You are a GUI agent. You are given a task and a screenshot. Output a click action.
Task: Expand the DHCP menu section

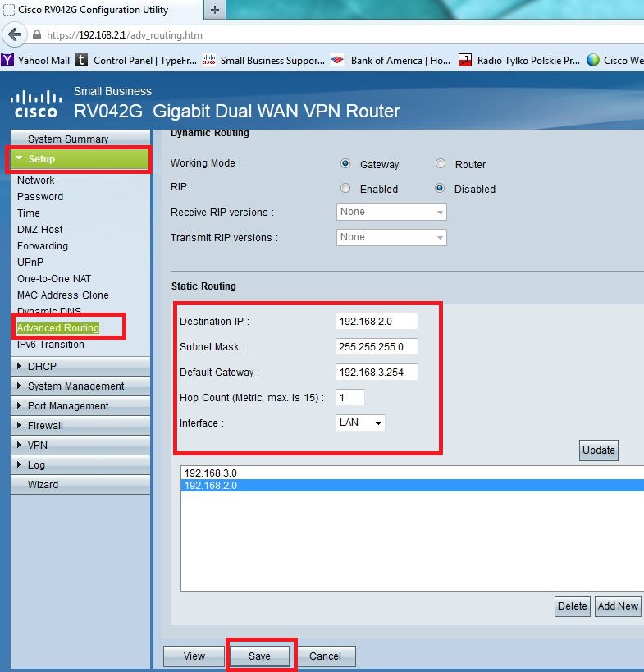pos(80,367)
